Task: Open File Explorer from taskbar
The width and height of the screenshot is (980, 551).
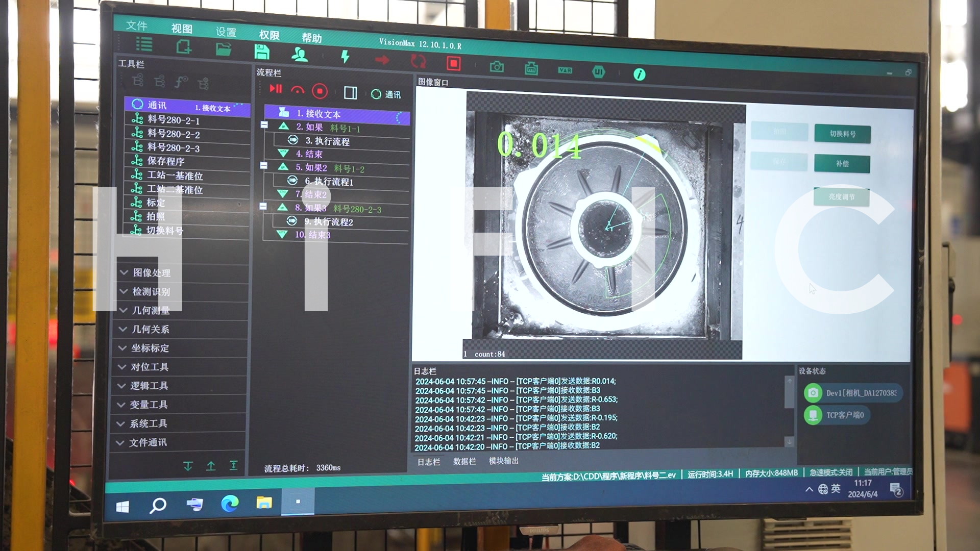Action: point(264,503)
